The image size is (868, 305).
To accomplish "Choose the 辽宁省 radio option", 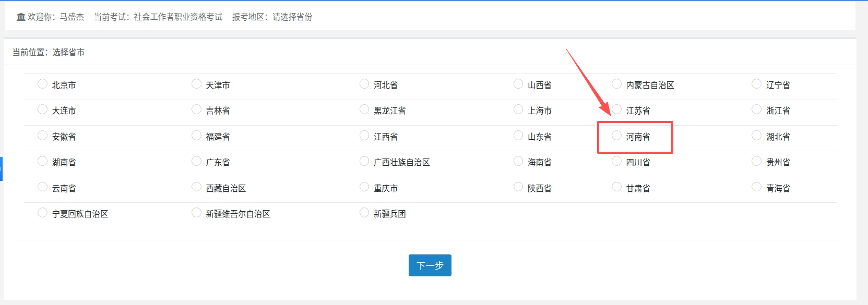I will pos(756,84).
